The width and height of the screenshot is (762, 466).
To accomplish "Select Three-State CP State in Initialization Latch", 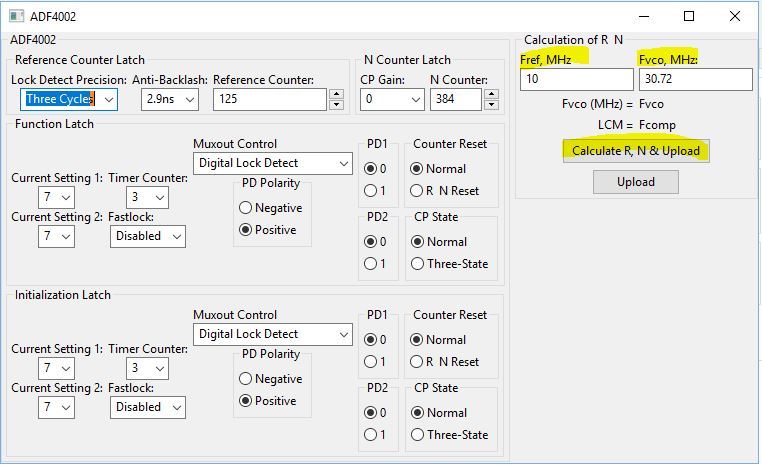I will [x=450, y=434].
